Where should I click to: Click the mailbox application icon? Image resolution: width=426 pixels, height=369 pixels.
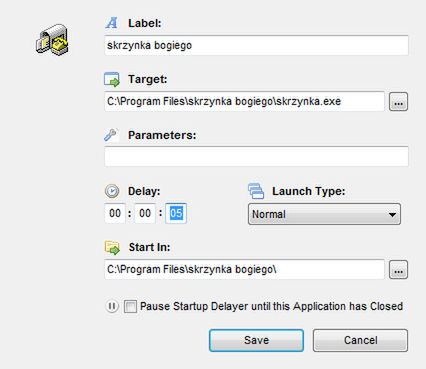[52, 39]
